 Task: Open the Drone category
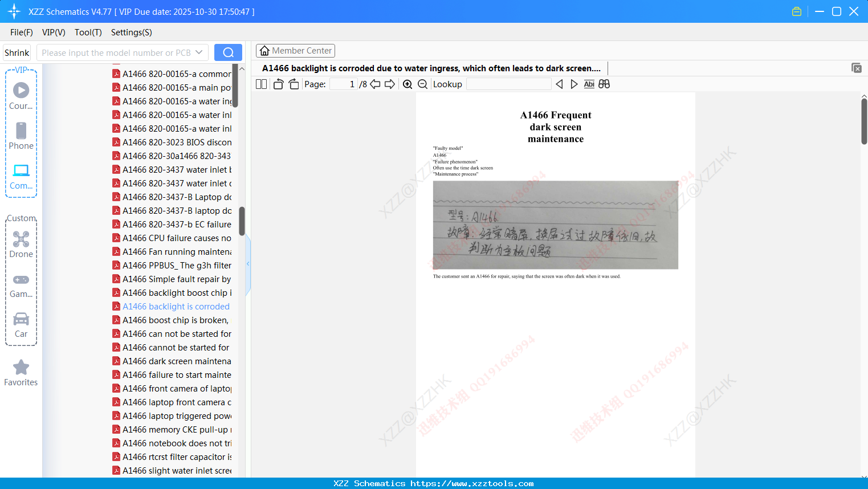(x=21, y=244)
